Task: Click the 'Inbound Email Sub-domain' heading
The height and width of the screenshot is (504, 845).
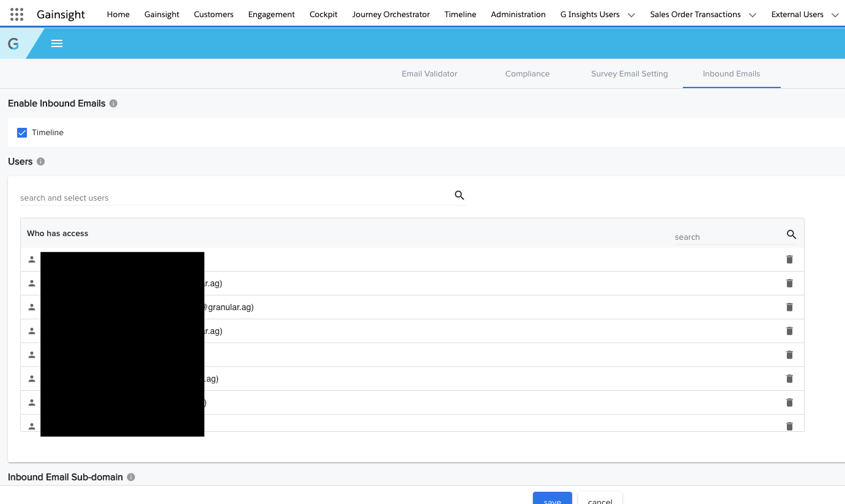Action: [x=65, y=477]
